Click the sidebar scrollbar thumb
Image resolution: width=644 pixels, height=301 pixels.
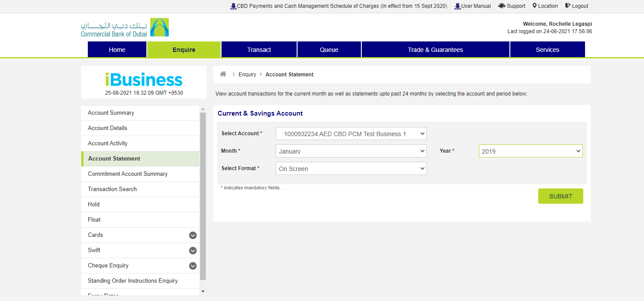pos(203,196)
